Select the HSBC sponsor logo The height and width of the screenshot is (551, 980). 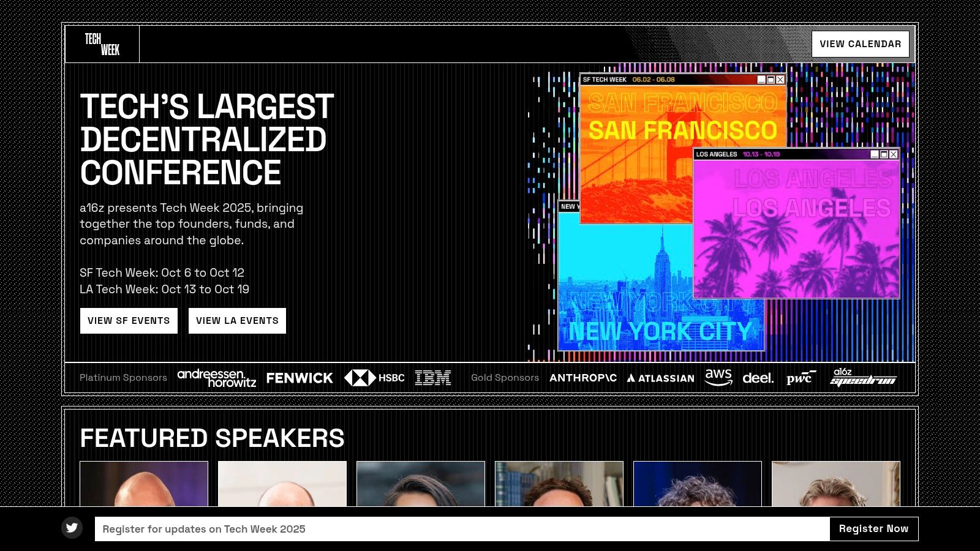click(374, 378)
